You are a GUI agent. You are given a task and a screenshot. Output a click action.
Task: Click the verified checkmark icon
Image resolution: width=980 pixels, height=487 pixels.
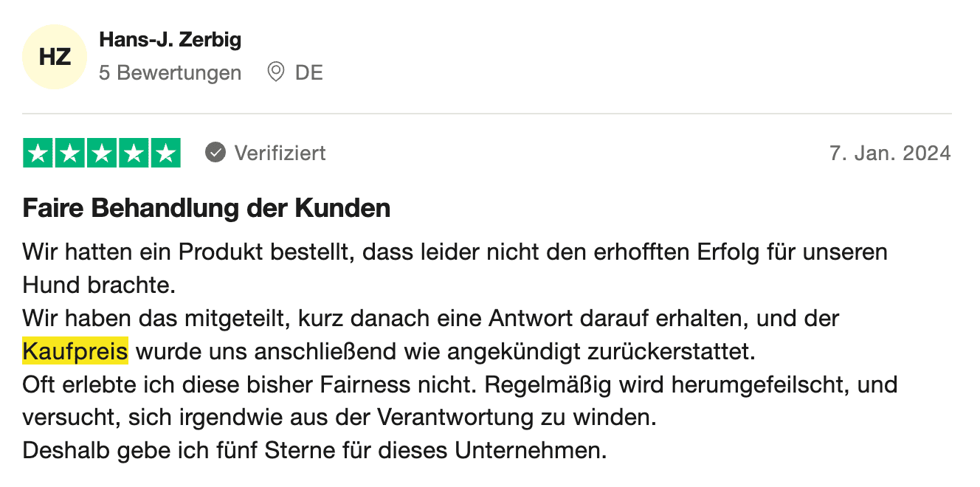tap(215, 153)
